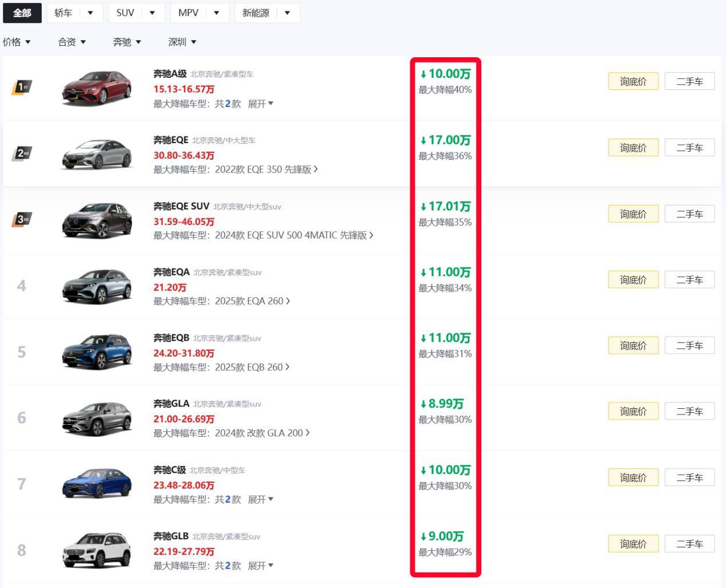Screen dimensions: 726x588
Task: Open the SUV dropdown arrow
Action: [x=152, y=13]
